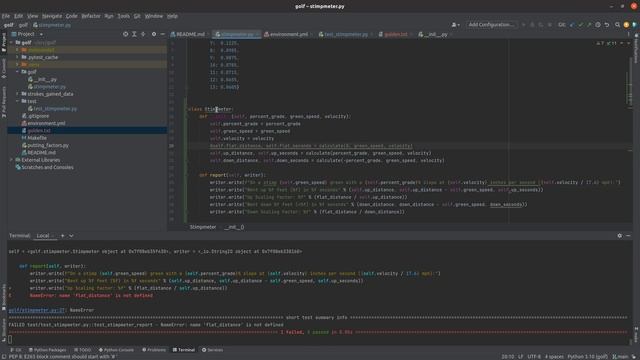
Task: Open the Run menu
Action: coord(109,16)
